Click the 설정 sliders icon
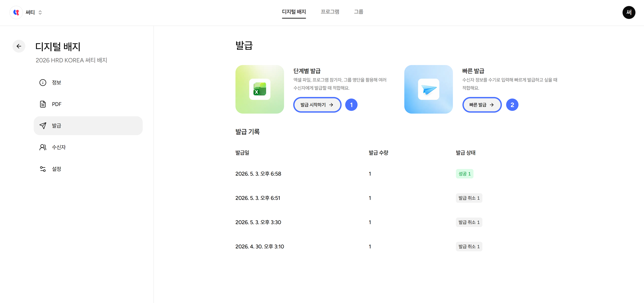Viewport: 644px width, 303px height. [43, 169]
